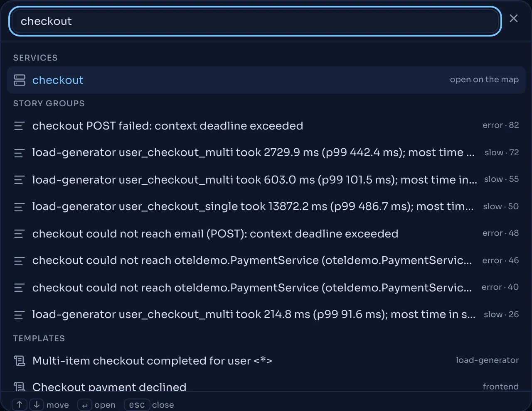Click the server icon beside the checkout service
532x411 pixels.
coord(20,80)
